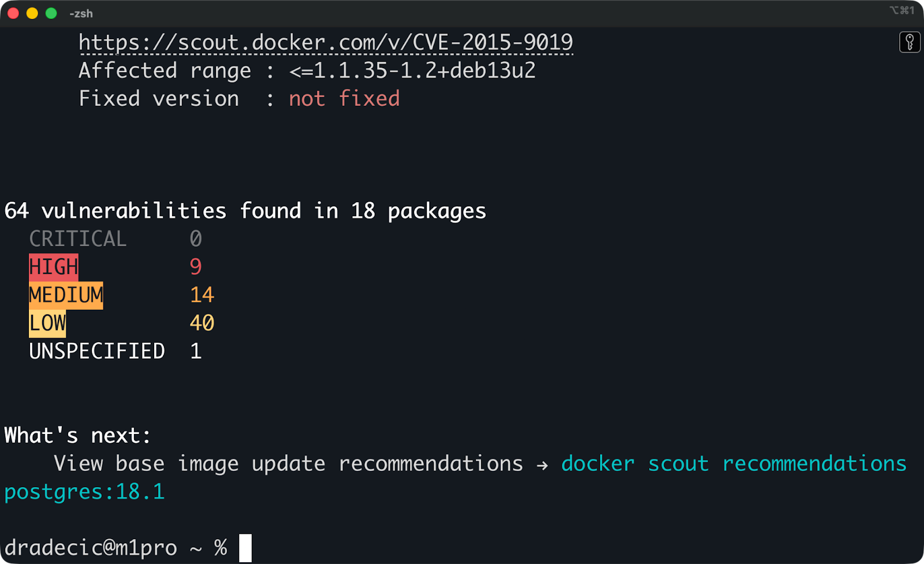Click the docker scout recommendations command text
Image resolution: width=924 pixels, height=564 pixels.
coord(733,463)
